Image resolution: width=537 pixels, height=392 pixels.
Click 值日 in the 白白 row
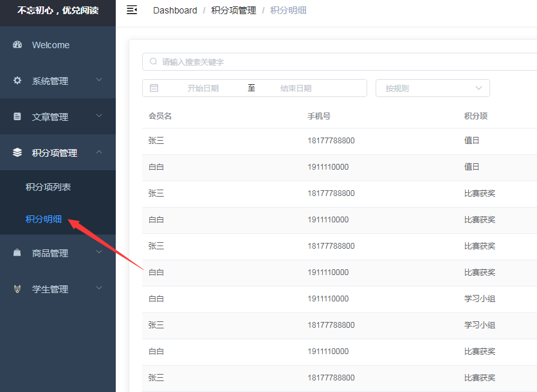click(471, 167)
